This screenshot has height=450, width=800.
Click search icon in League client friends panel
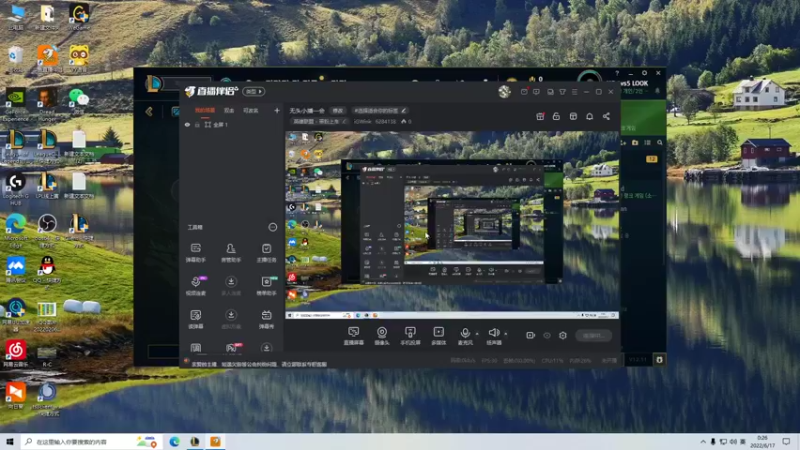pyautogui.click(x=660, y=143)
